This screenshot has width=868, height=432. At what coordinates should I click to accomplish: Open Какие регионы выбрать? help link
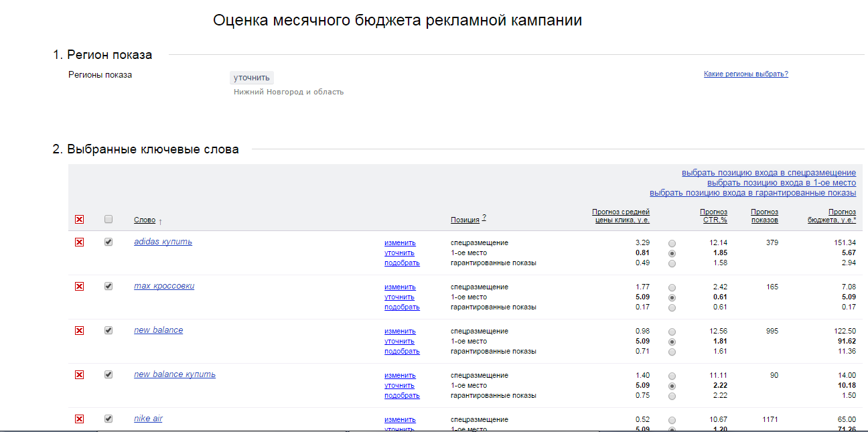(x=745, y=74)
